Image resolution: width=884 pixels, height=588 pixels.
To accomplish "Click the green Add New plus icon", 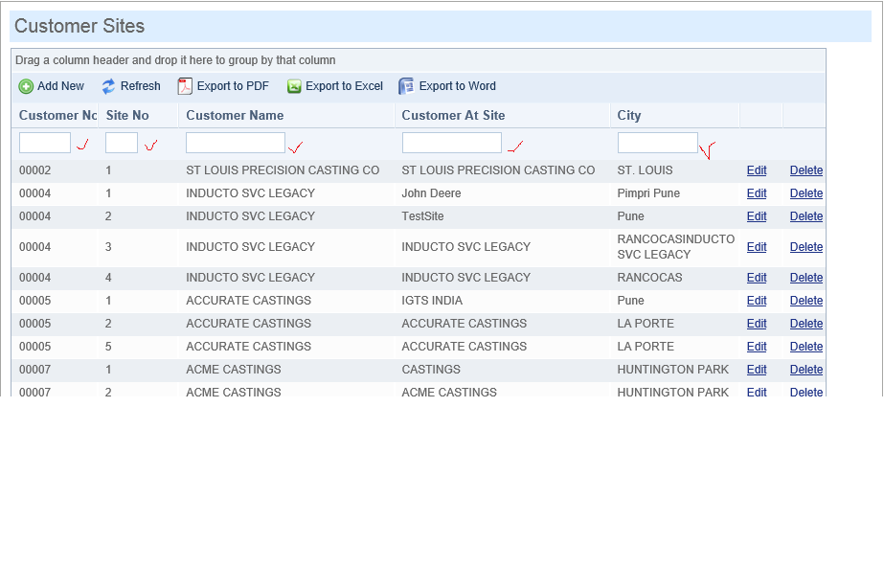I will pyautogui.click(x=26, y=86).
